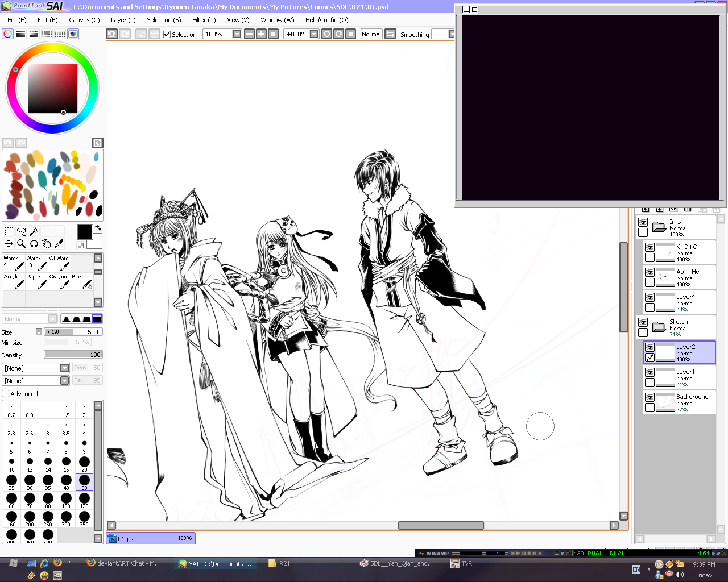Click the transparent color toggle icon
This screenshot has height=582, width=728.
point(81,246)
